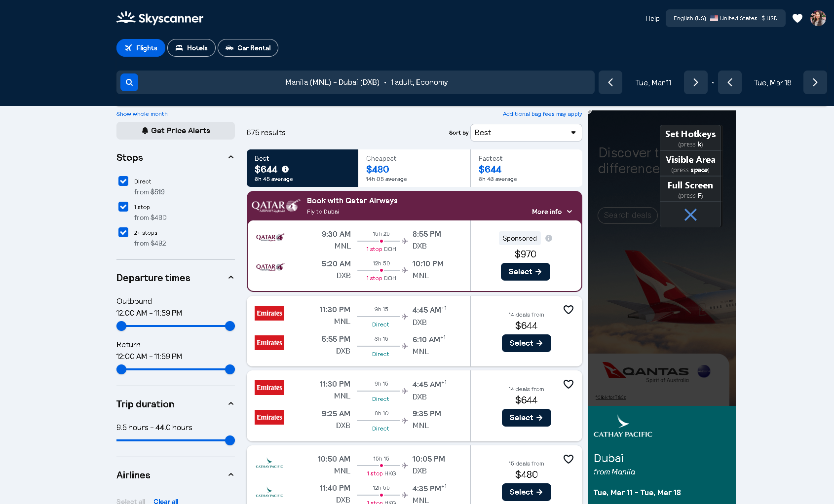The image size is (834, 504).
Task: Click Return time slider left handle
Action: [121, 369]
